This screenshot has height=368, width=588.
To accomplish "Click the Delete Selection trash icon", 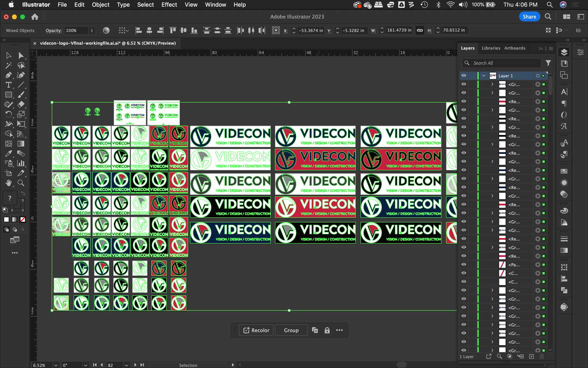I will point(542,356).
